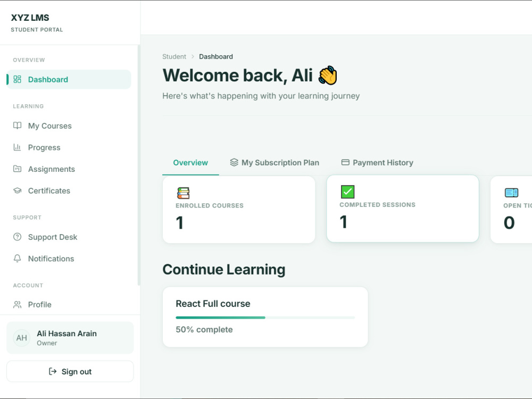Open the My Subscription Plan tab
Screen dimensions: 532x399
click(x=275, y=163)
